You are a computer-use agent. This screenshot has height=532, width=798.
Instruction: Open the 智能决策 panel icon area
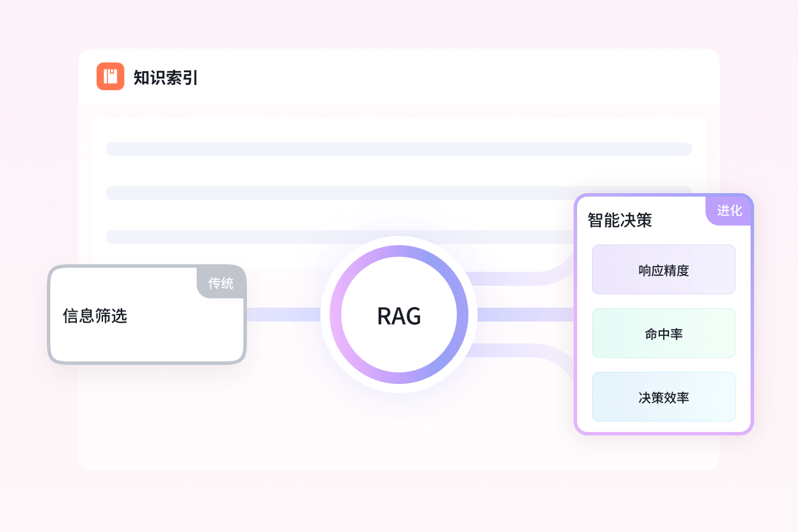click(619, 220)
